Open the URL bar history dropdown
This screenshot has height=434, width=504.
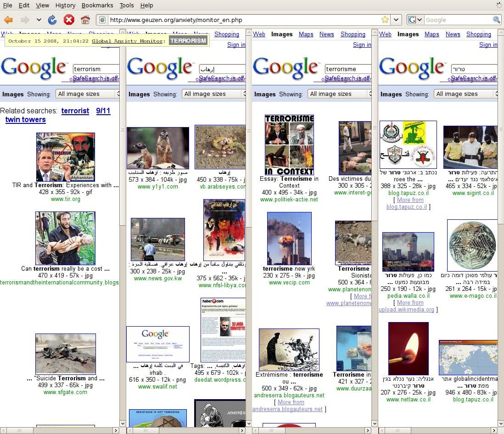396,20
